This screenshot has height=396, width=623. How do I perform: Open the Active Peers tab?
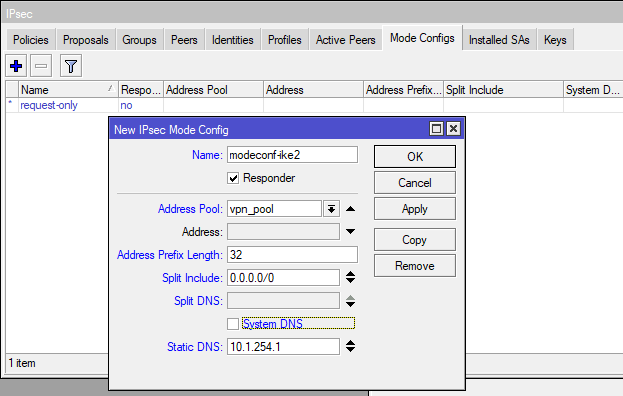(346, 40)
